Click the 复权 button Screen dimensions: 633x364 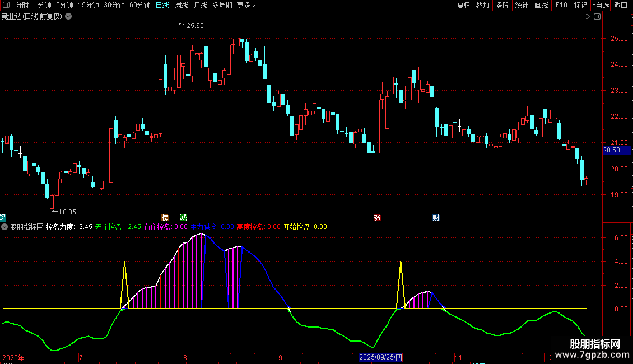(x=463, y=6)
